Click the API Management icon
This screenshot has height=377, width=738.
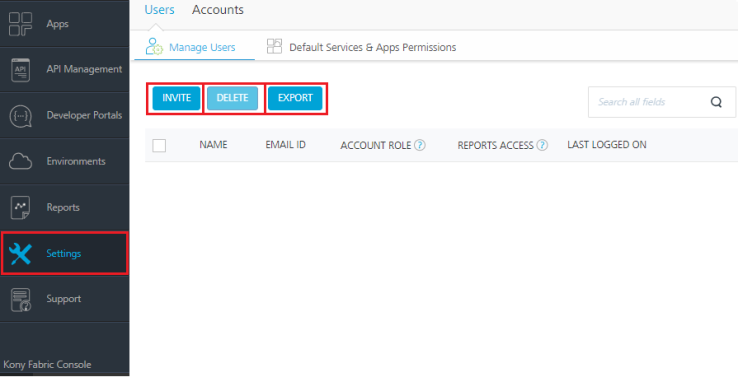click(20, 70)
